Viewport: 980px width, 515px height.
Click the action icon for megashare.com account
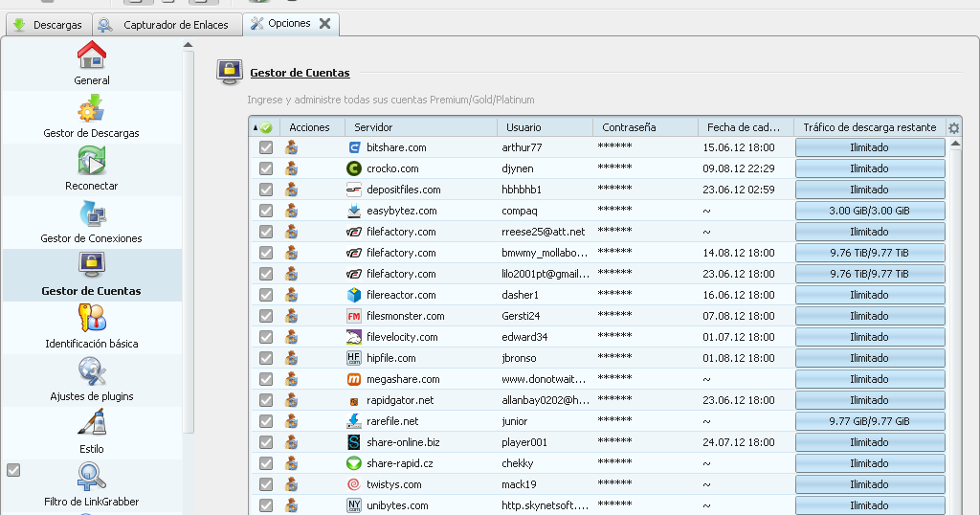[291, 379]
